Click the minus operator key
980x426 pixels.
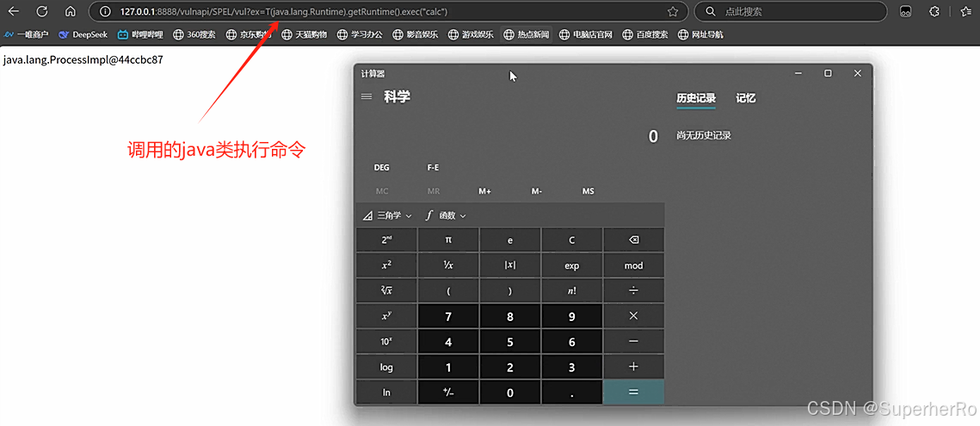point(634,343)
